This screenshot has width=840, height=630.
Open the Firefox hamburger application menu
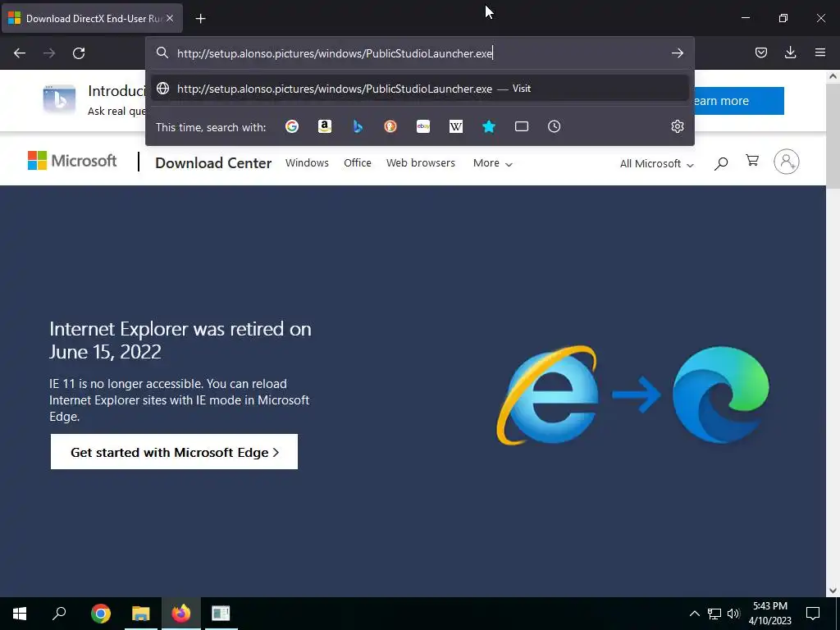pyautogui.click(x=820, y=52)
